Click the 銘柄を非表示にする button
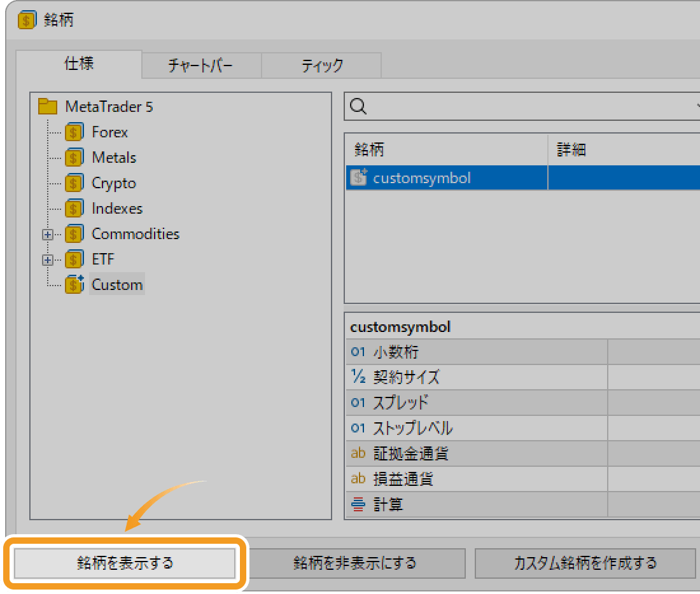 pyautogui.click(x=355, y=563)
